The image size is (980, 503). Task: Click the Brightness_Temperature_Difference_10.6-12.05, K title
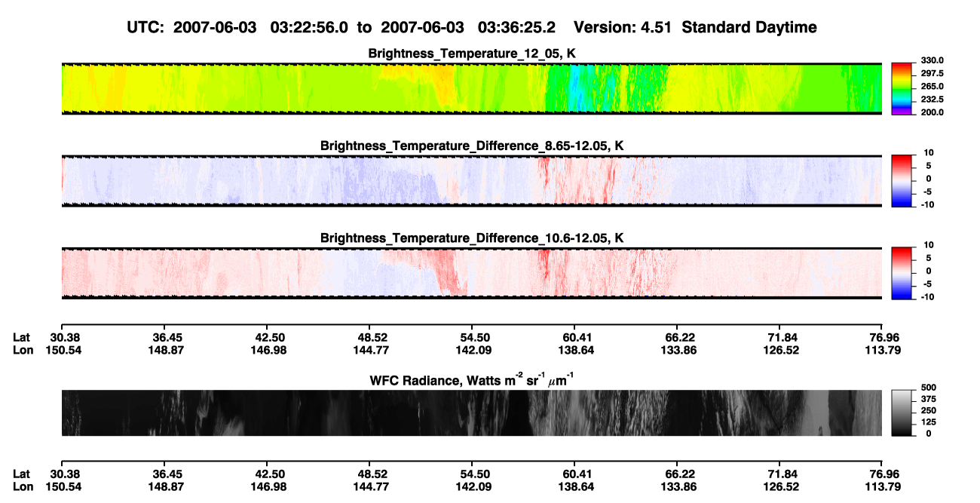pyautogui.click(x=472, y=238)
